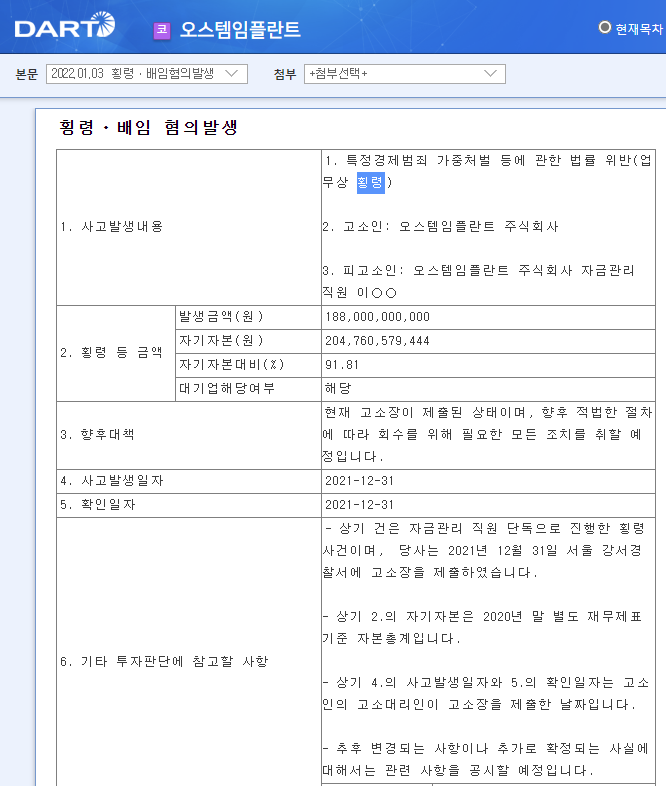Click the 자기자본(원) label cell
The height and width of the screenshot is (786, 666).
click(248, 341)
